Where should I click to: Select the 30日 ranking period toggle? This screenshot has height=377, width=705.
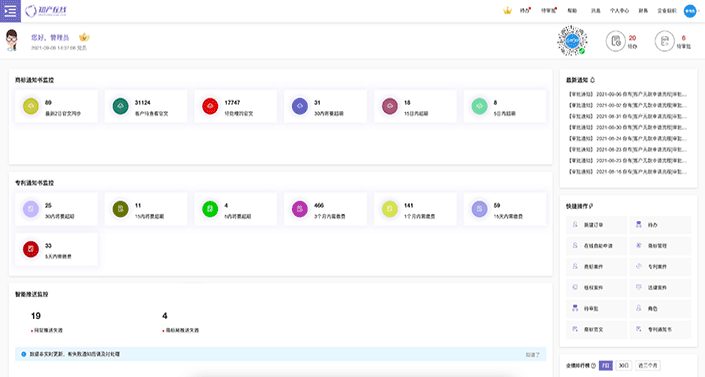623,365
